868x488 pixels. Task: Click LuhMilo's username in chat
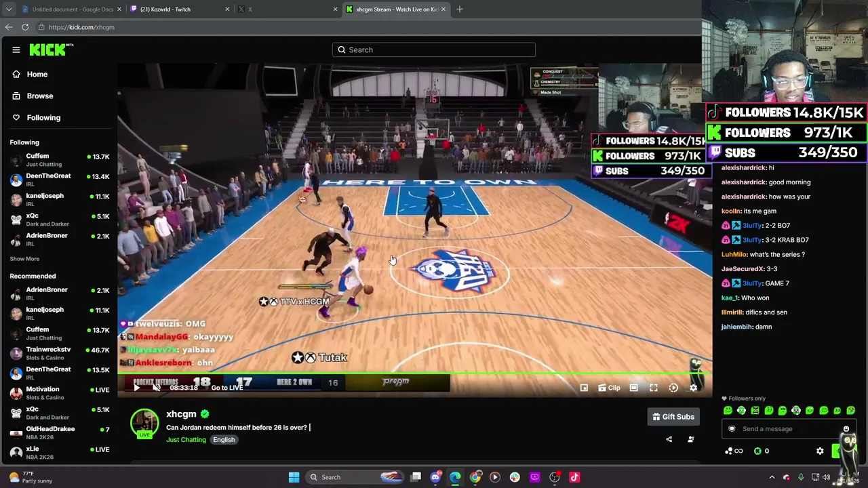[x=734, y=254]
